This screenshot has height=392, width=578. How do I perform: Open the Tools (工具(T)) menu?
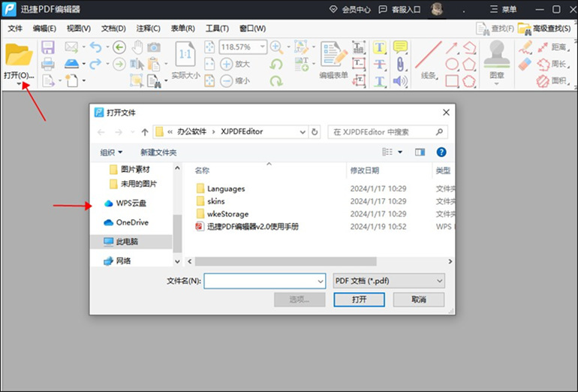[217, 29]
